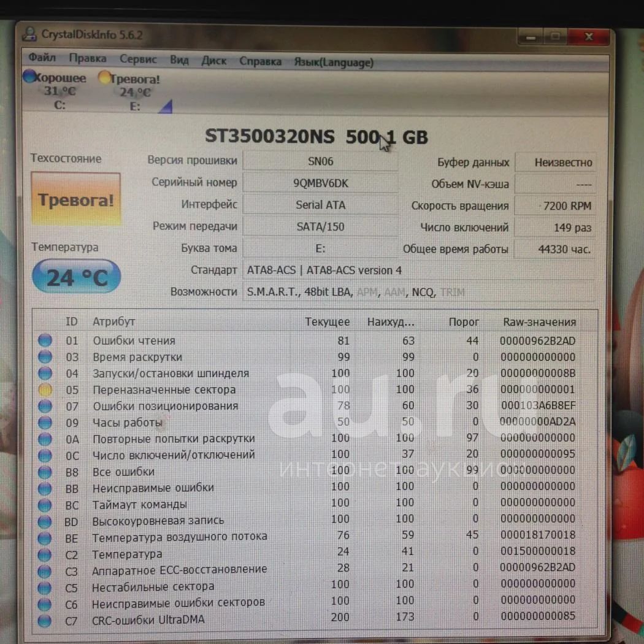The height and width of the screenshot is (644, 644).
Task: Click the serial number field 9QMBV6DK
Action: tap(320, 183)
